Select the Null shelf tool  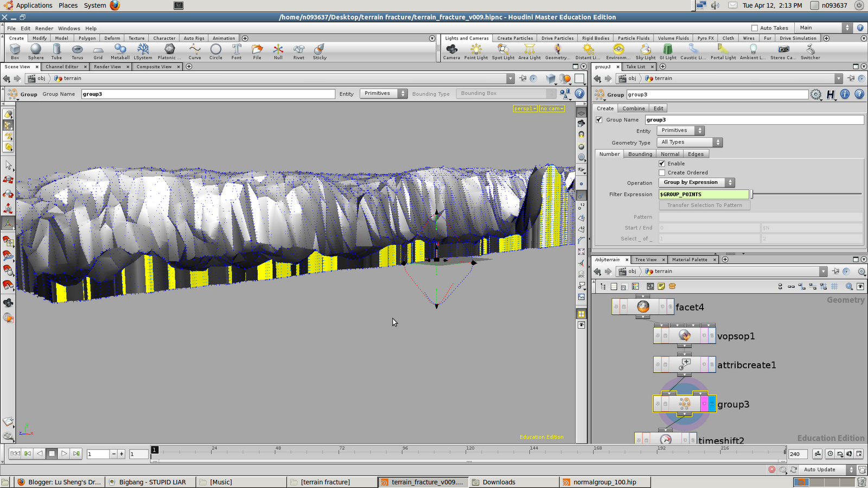(x=278, y=52)
